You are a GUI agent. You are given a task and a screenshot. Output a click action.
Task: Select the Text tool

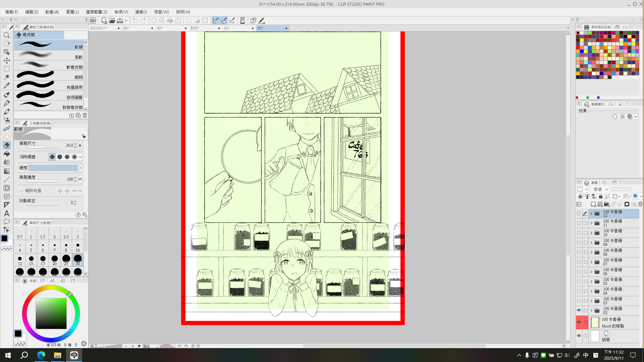pos(6,213)
